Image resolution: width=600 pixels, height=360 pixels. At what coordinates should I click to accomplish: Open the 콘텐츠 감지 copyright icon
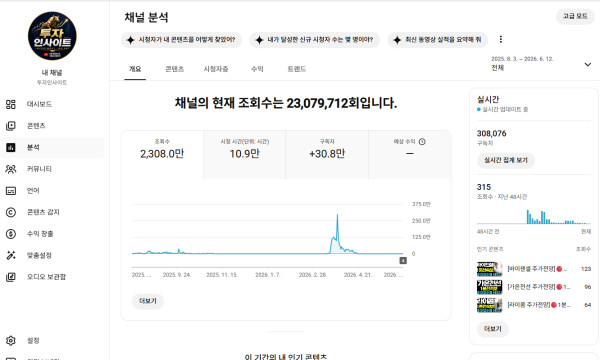11,212
